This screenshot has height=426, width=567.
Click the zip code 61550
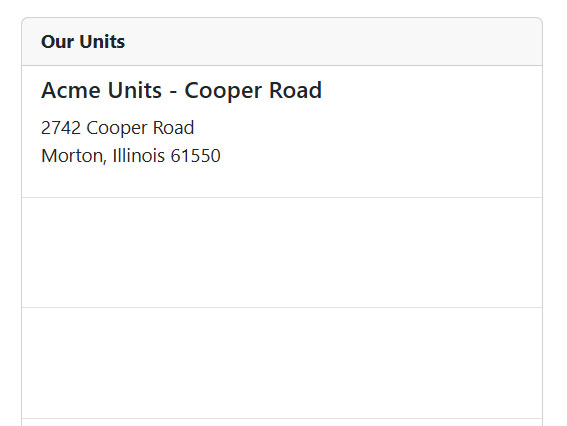pos(196,156)
